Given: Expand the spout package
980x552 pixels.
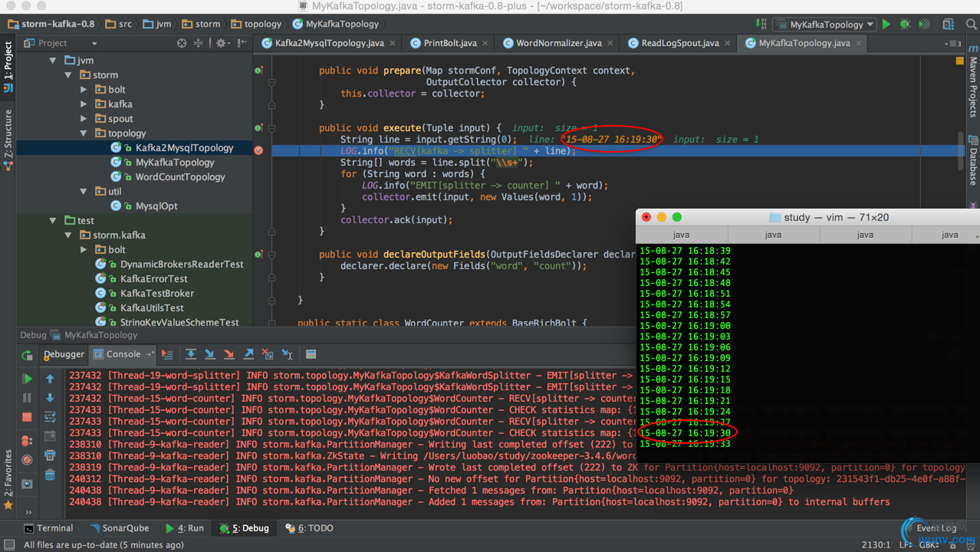Looking at the screenshot, I should (x=84, y=119).
